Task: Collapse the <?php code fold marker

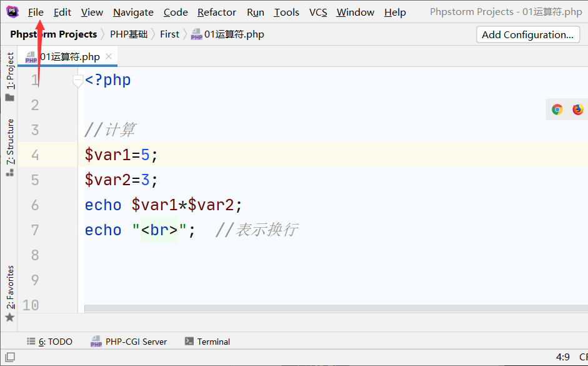Action: (77, 81)
